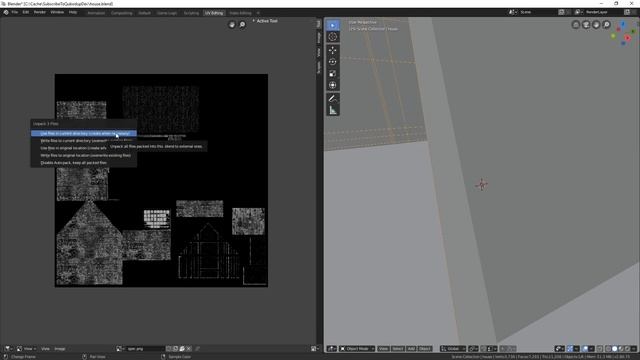Open image browse dropdown beside spec.png

pos(120,349)
